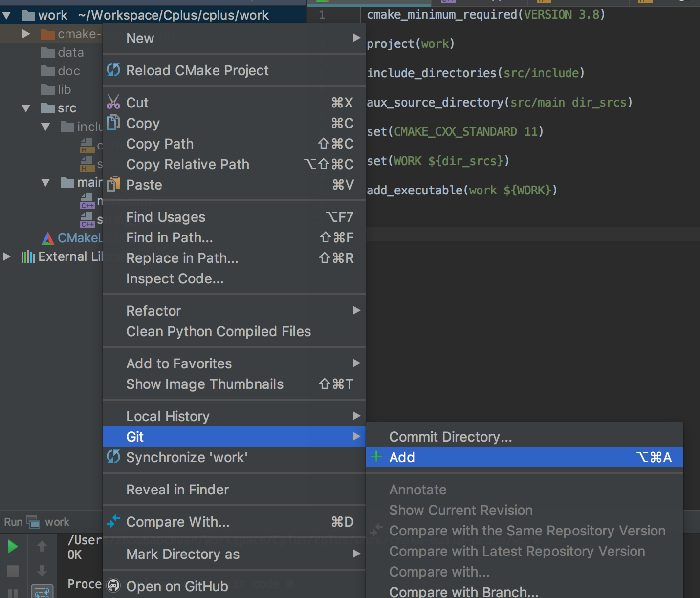The height and width of the screenshot is (598, 700).
Task: Click the green plus Add icon
Action: tap(376, 457)
